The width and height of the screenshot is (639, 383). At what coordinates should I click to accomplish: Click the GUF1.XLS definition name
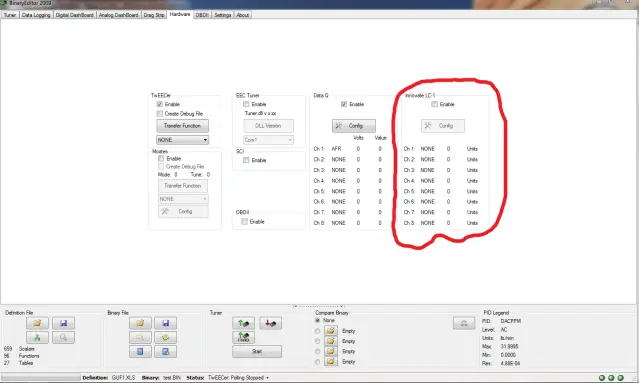[123, 378]
